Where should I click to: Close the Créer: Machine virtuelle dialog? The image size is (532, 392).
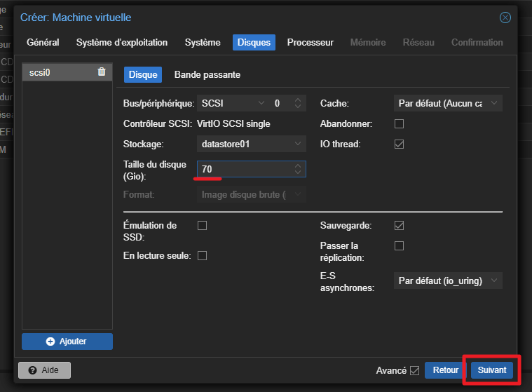[505, 18]
